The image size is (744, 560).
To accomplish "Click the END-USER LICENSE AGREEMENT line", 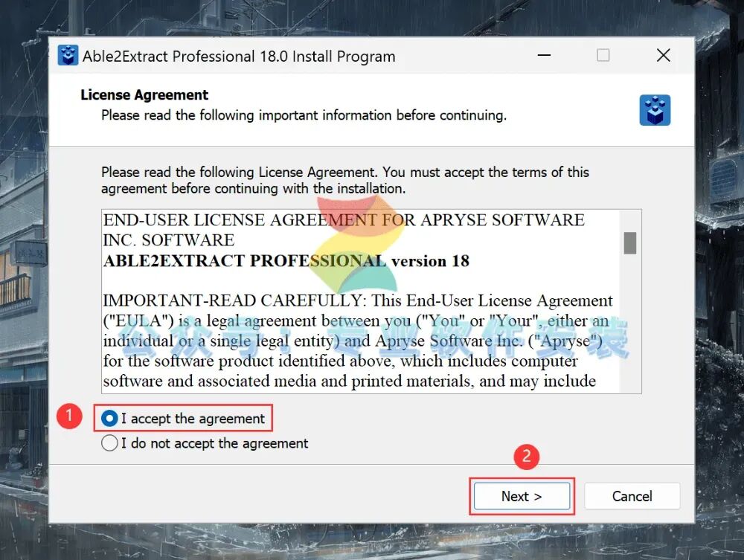I will [x=344, y=230].
